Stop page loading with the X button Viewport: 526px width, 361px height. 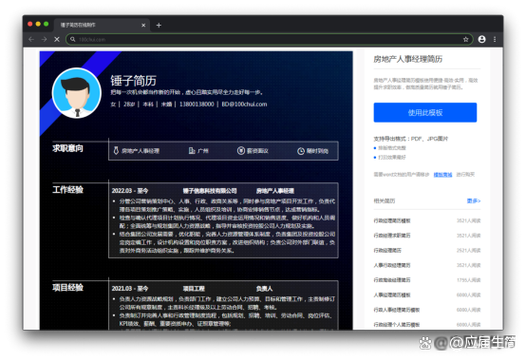pyautogui.click(x=57, y=39)
